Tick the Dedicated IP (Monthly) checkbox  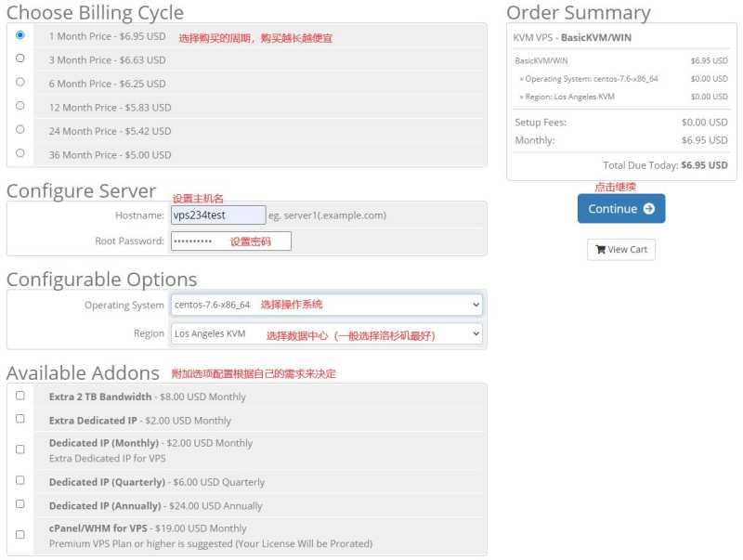(20, 449)
